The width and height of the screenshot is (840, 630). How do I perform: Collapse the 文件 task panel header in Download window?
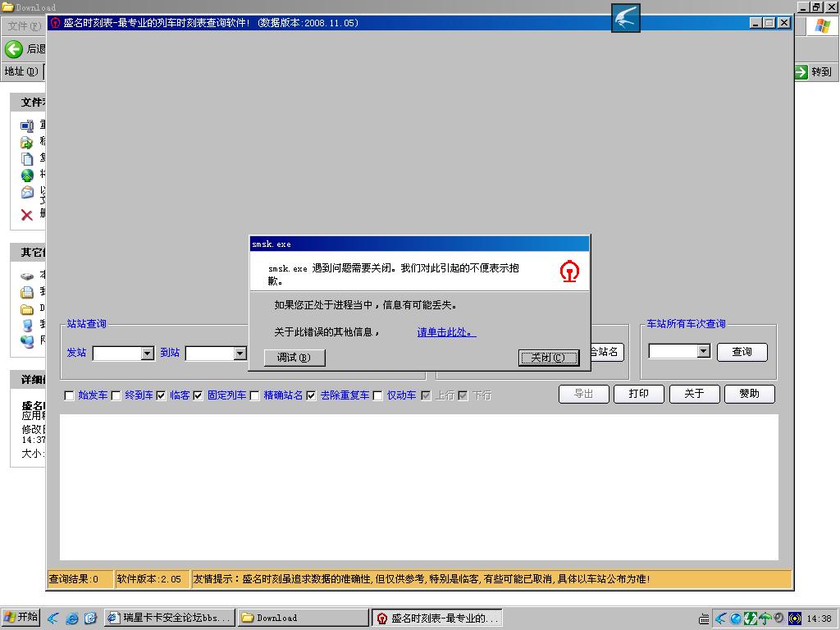[29, 103]
